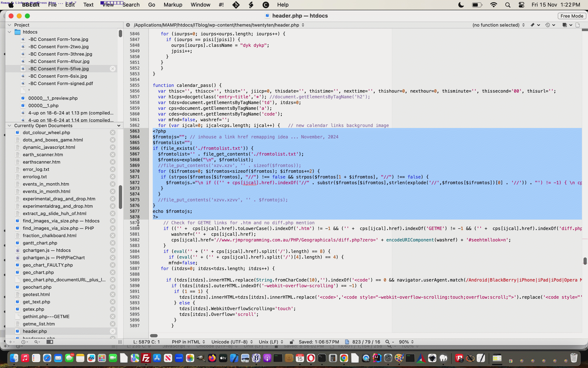Collapse the Project section

click(x=9, y=25)
